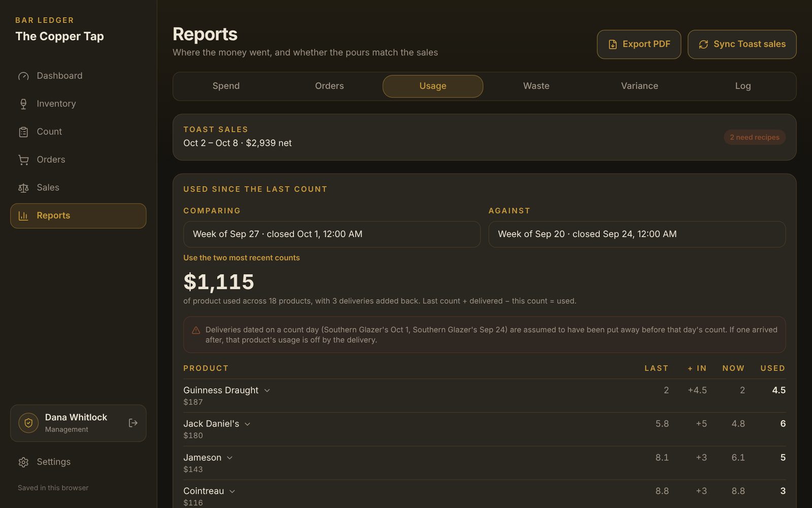Click the Sales scales icon
The image size is (812, 508).
click(x=23, y=187)
